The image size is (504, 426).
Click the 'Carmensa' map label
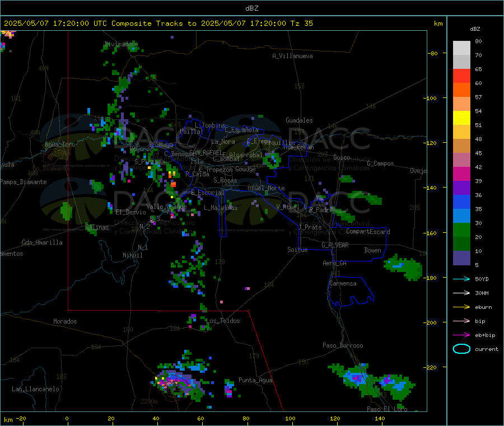343,284
